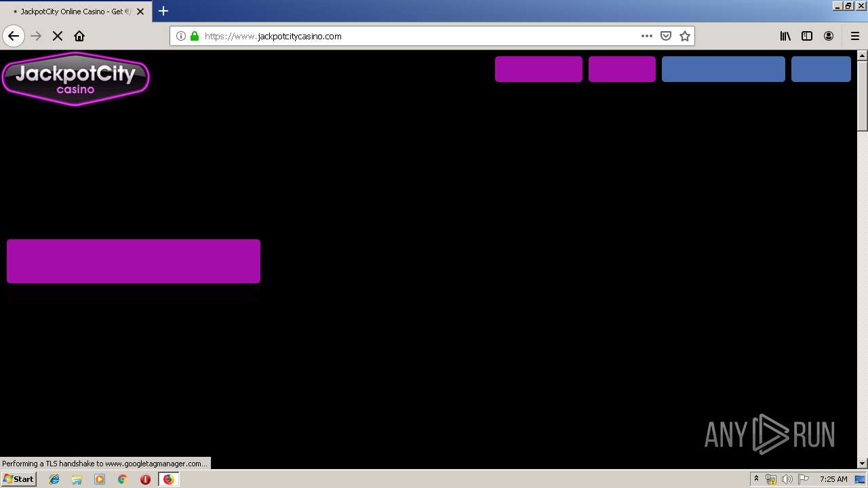Image resolution: width=868 pixels, height=488 pixels.
Task: Launch Chrome from the taskbar
Action: coord(122,479)
